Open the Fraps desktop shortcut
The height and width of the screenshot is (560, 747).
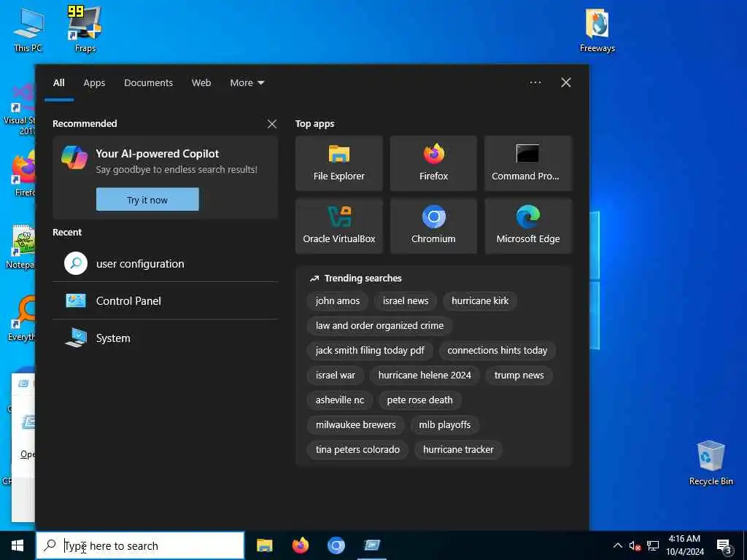point(85,29)
